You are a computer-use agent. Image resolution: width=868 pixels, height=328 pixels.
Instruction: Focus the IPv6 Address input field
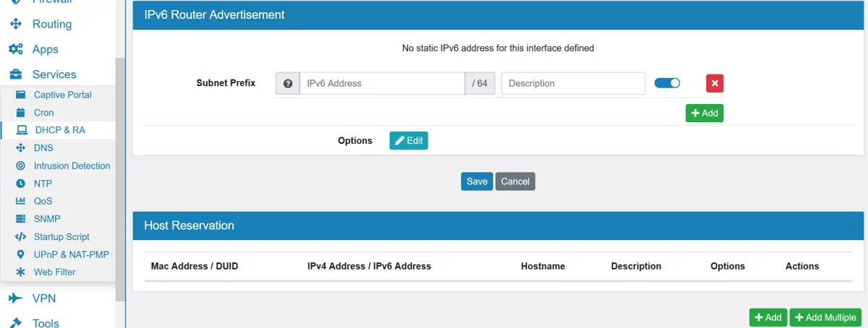382,84
